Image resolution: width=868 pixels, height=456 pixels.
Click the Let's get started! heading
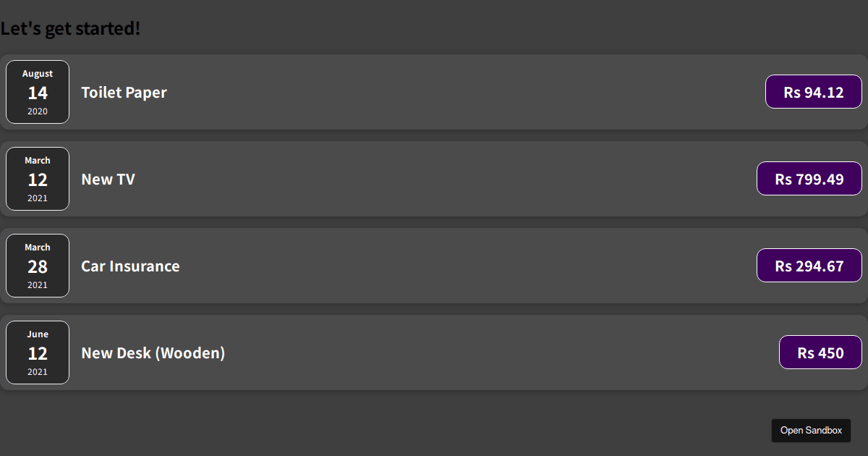70,29
